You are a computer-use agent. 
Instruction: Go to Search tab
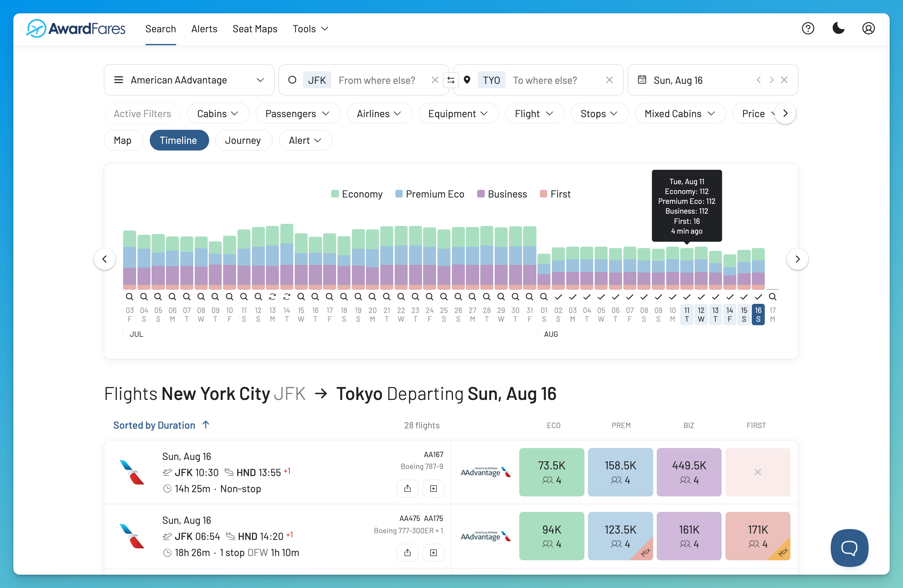coord(160,29)
